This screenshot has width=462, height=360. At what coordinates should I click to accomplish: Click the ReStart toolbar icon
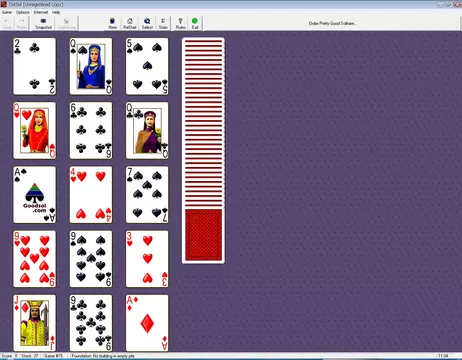130,23
